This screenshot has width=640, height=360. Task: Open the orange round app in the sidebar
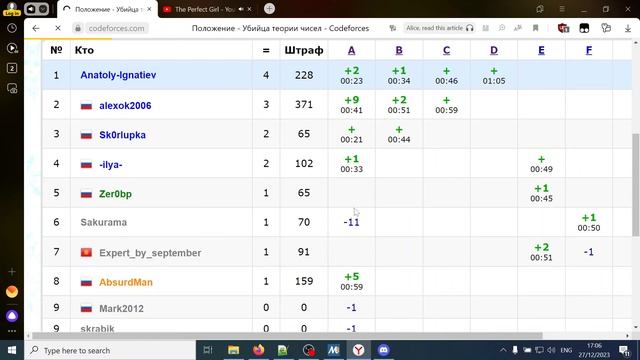[12, 292]
